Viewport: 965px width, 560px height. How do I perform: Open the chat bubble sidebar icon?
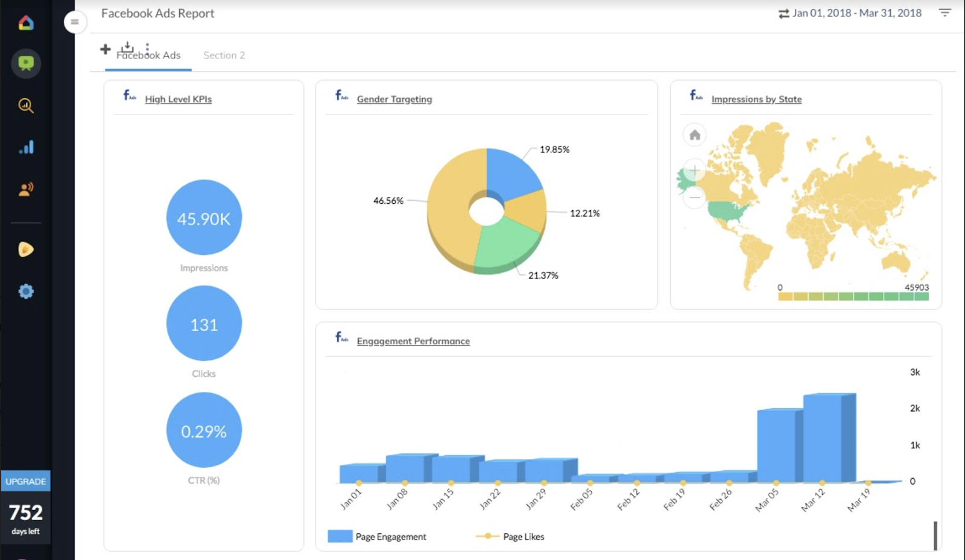tap(26, 63)
